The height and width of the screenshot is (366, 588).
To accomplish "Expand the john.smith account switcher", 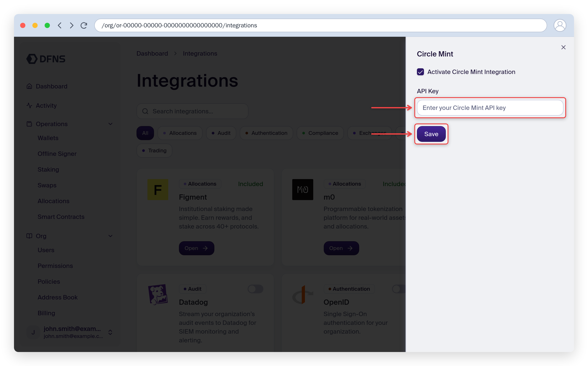I will 110,332.
